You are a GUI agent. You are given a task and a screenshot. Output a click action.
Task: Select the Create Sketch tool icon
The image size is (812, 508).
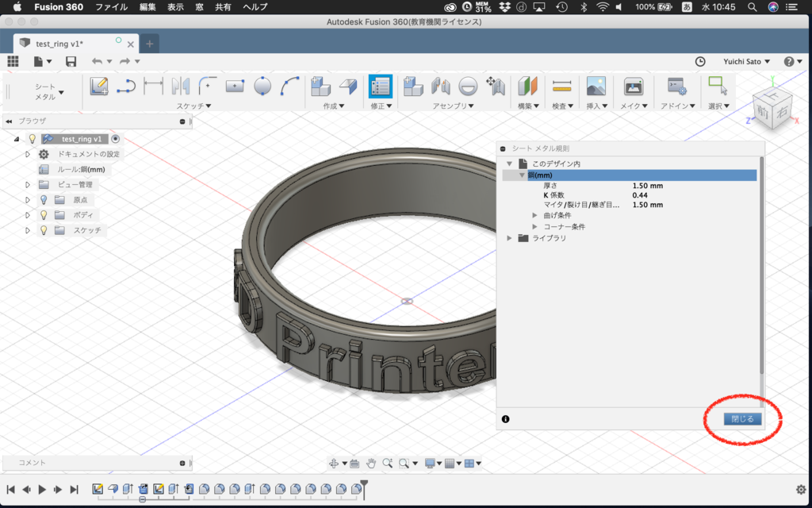tap(99, 86)
